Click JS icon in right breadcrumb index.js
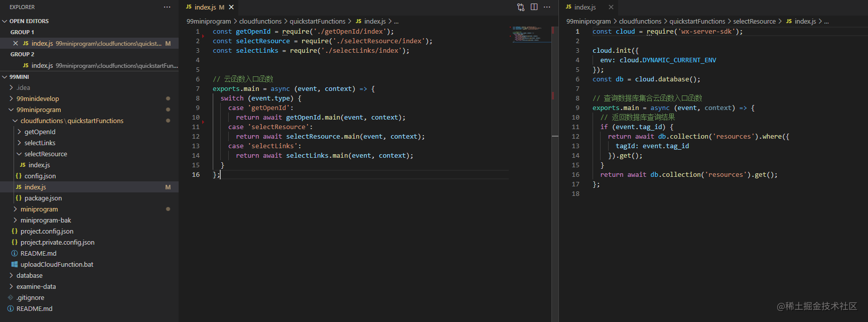This screenshot has width=868, height=322. (789, 22)
